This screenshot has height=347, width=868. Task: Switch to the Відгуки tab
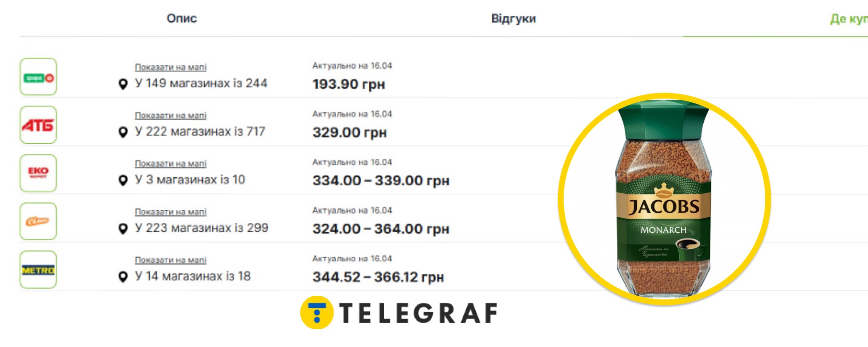pyautogui.click(x=514, y=19)
